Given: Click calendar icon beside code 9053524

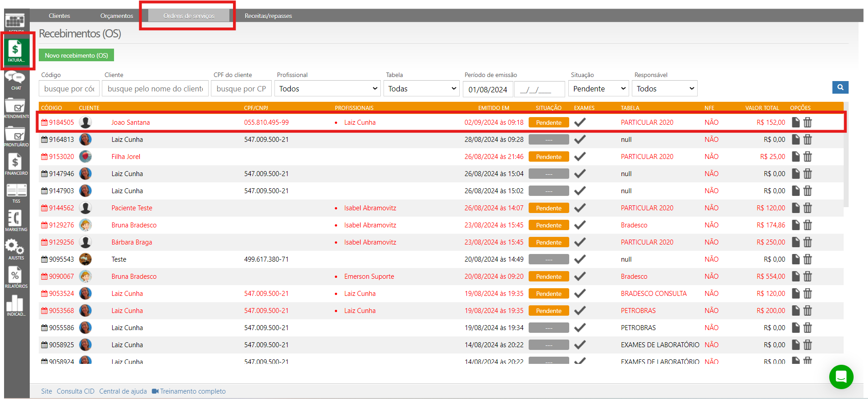Looking at the screenshot, I should click(x=44, y=294).
